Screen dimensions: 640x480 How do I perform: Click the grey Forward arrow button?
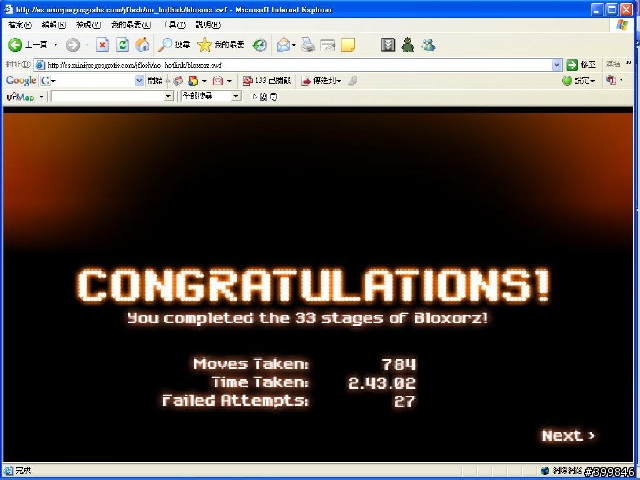[x=73, y=45]
